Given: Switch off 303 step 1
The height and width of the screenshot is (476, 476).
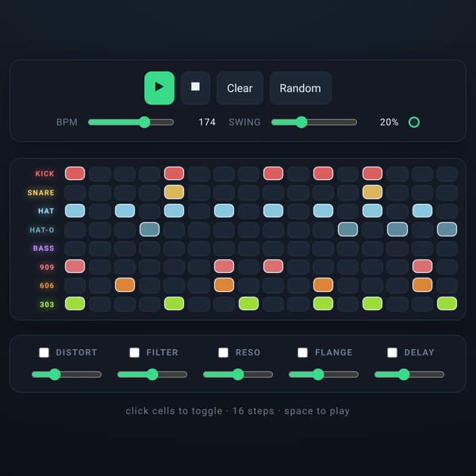Looking at the screenshot, I should (x=75, y=304).
